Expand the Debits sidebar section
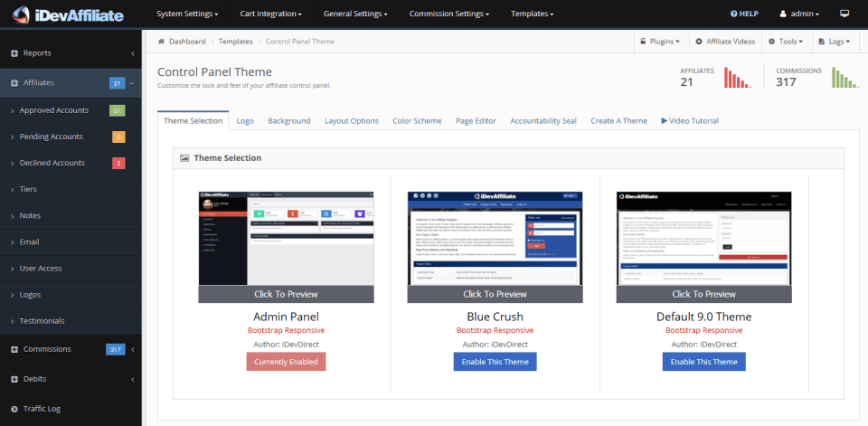The width and height of the screenshot is (868, 426). click(71, 379)
